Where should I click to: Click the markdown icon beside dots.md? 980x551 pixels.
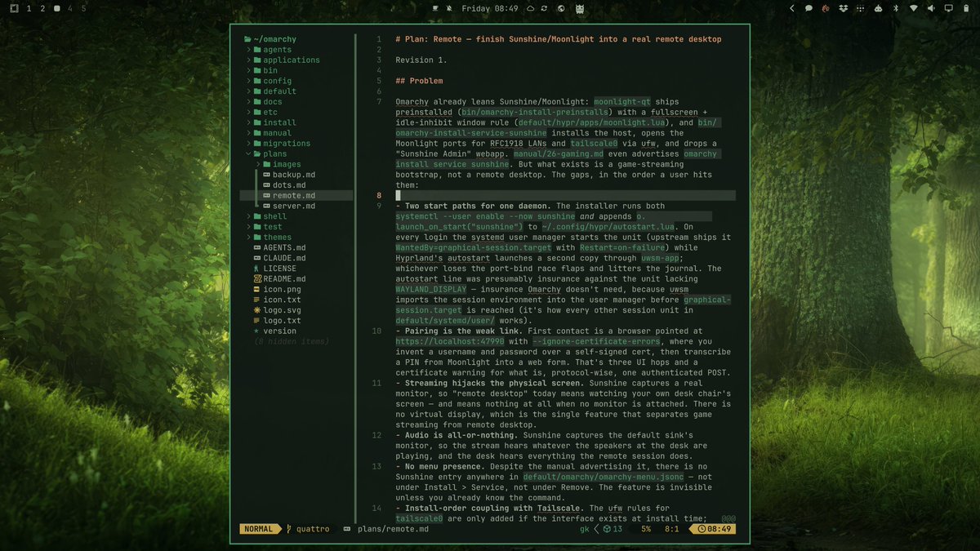[x=266, y=185]
